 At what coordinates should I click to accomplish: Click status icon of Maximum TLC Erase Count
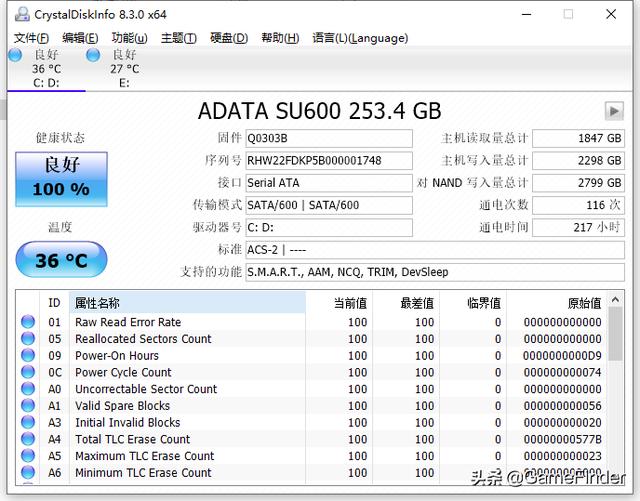click(x=28, y=456)
